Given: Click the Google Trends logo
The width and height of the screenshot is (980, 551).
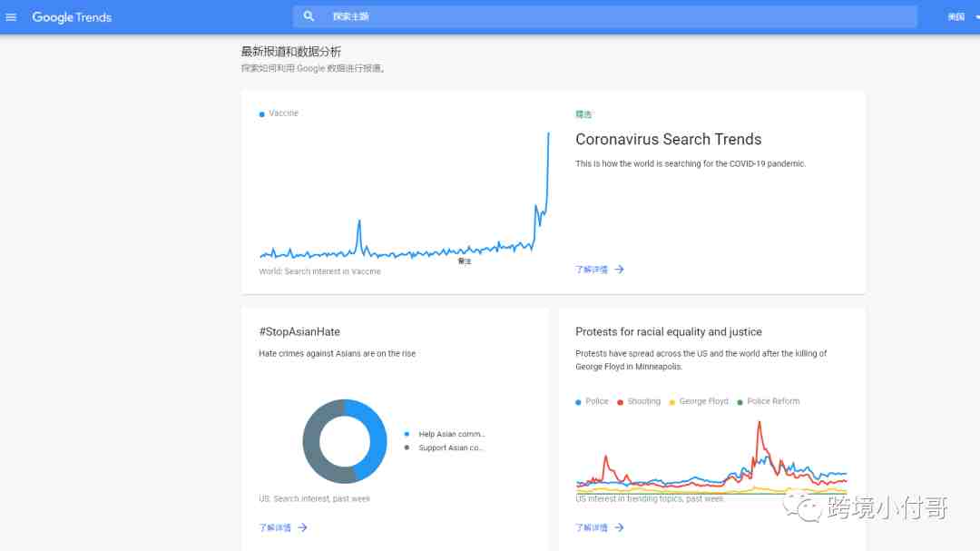Looking at the screenshot, I should (72, 17).
